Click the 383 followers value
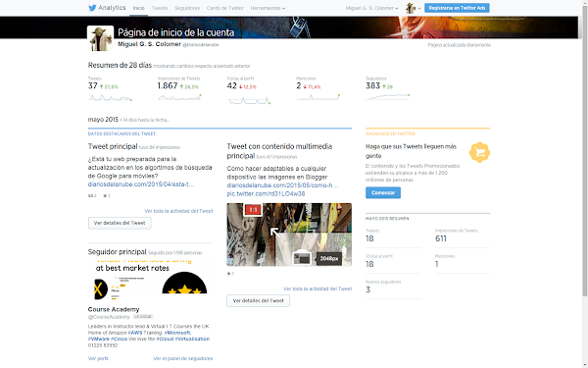The width and height of the screenshot is (588, 368). pos(372,86)
